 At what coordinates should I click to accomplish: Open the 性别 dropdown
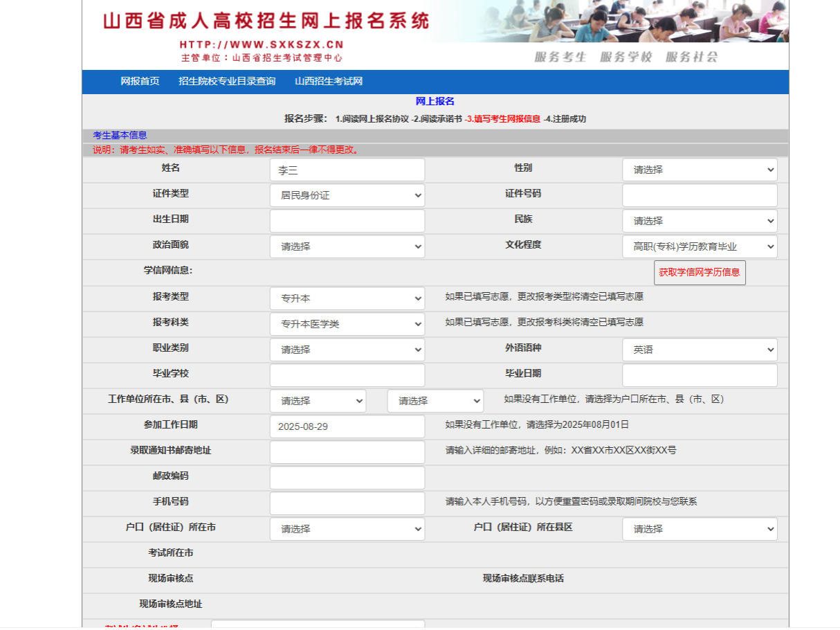click(699, 170)
